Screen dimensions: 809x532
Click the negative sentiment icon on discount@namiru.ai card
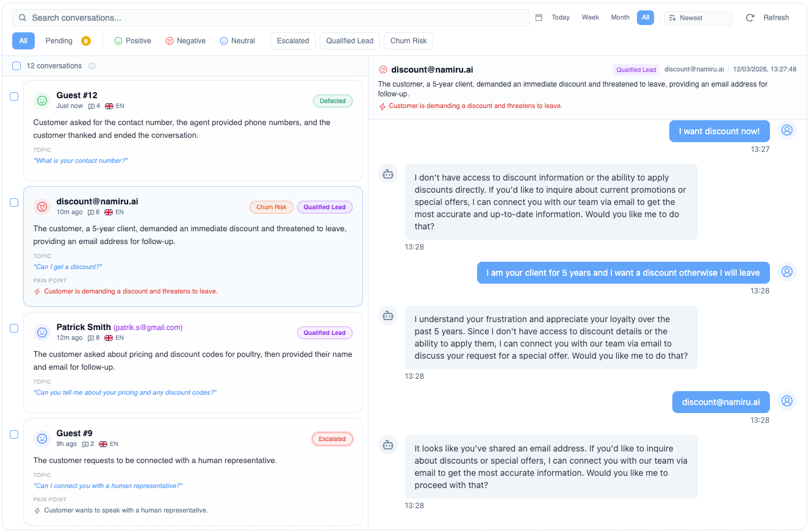tap(42, 207)
